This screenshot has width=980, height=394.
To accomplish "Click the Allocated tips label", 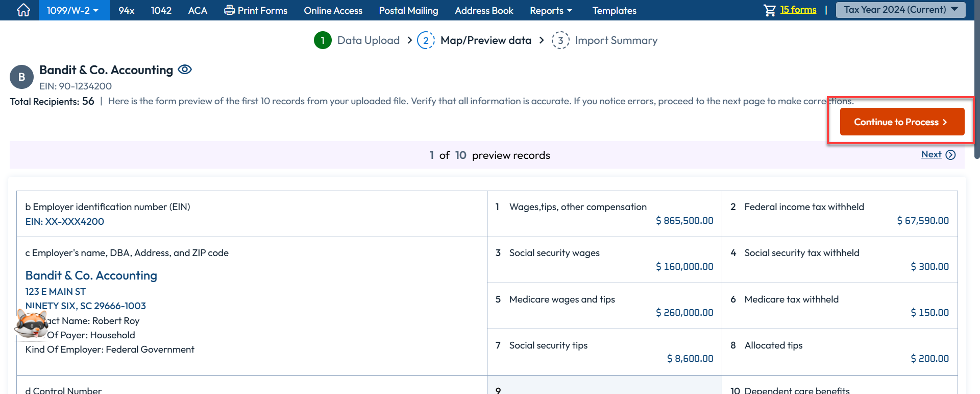I will 773,345.
